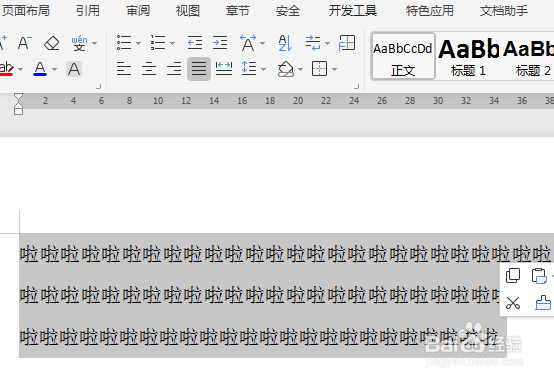Open the 章节 tab

coord(238,11)
